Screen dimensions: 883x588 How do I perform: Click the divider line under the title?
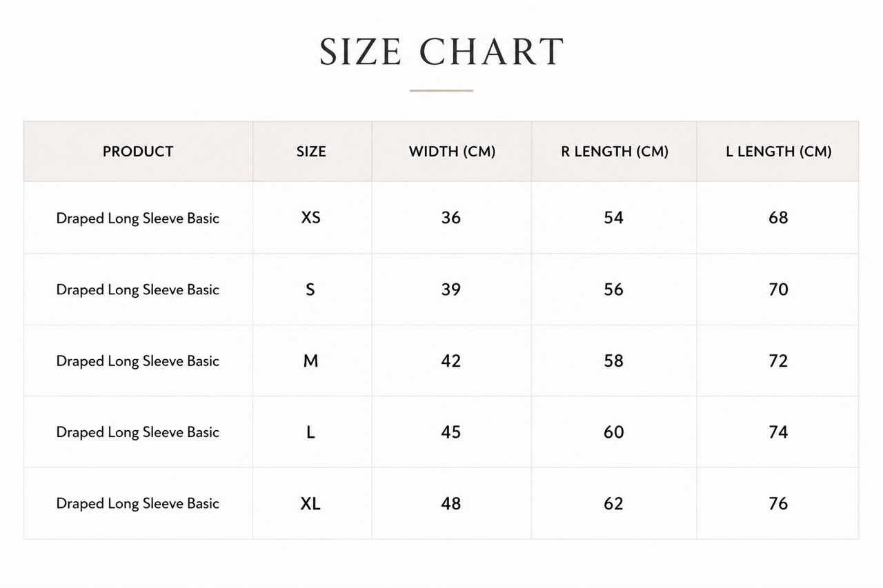pos(441,90)
